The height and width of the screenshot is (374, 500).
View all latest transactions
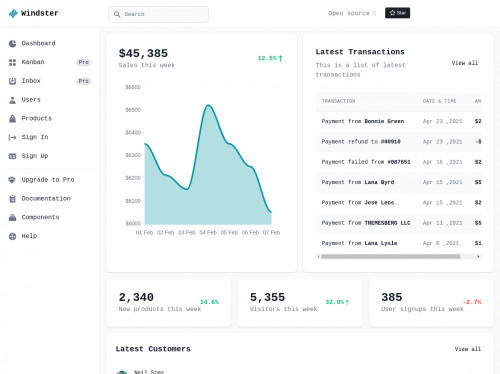pos(465,63)
